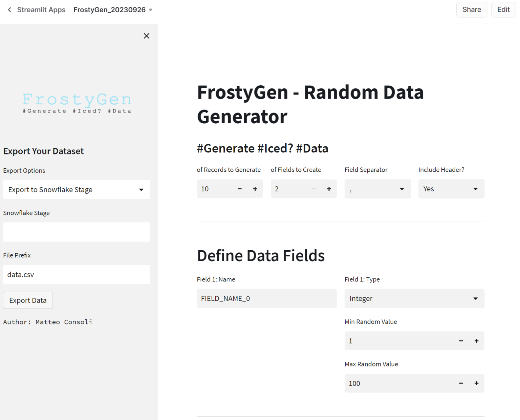This screenshot has height=420, width=520.
Task: Increase the Min Random Value
Action: [x=476, y=341]
